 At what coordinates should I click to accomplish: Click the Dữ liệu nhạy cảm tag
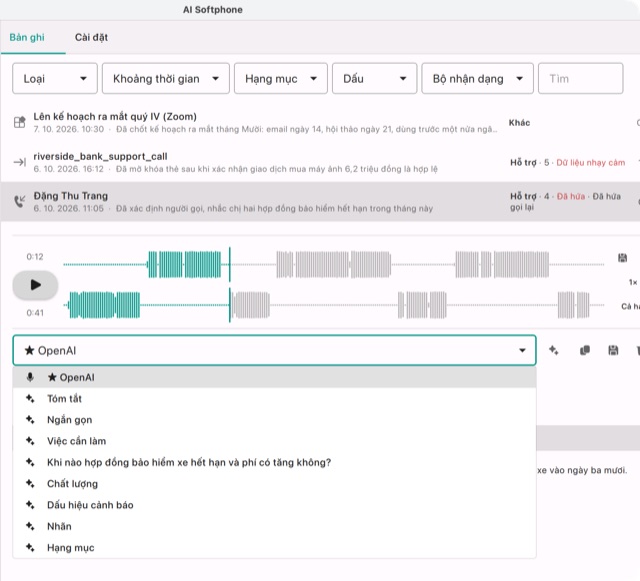click(591, 163)
